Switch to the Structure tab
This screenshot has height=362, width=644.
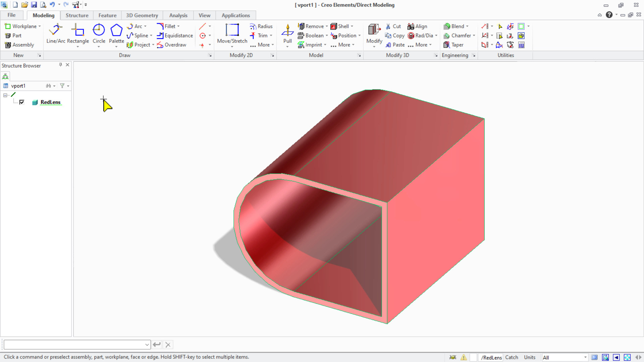click(x=77, y=15)
